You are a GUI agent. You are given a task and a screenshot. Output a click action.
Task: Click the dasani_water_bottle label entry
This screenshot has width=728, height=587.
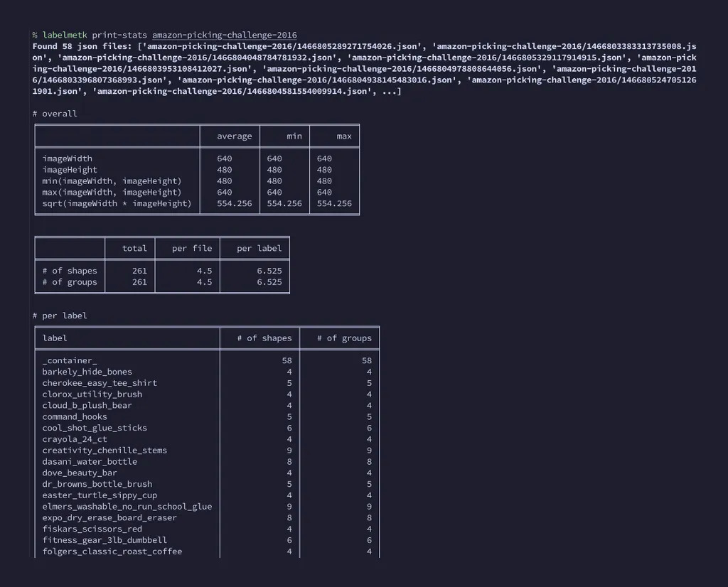click(x=89, y=462)
